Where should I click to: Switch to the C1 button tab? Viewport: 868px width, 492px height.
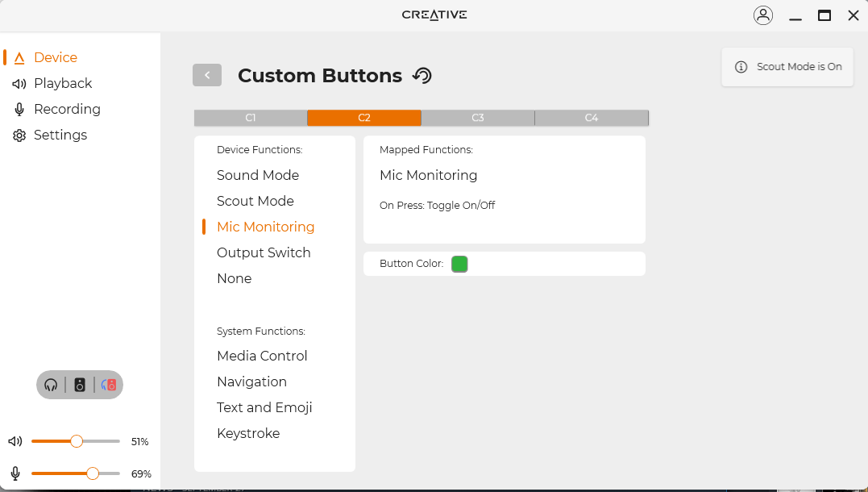(x=251, y=118)
